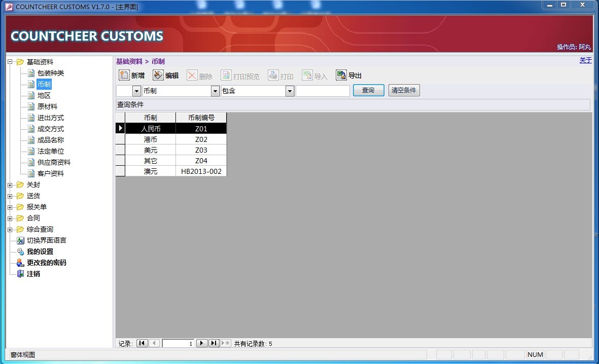The image size is (599, 364).
Task: Click the 美元 cell
Action: tap(151, 150)
